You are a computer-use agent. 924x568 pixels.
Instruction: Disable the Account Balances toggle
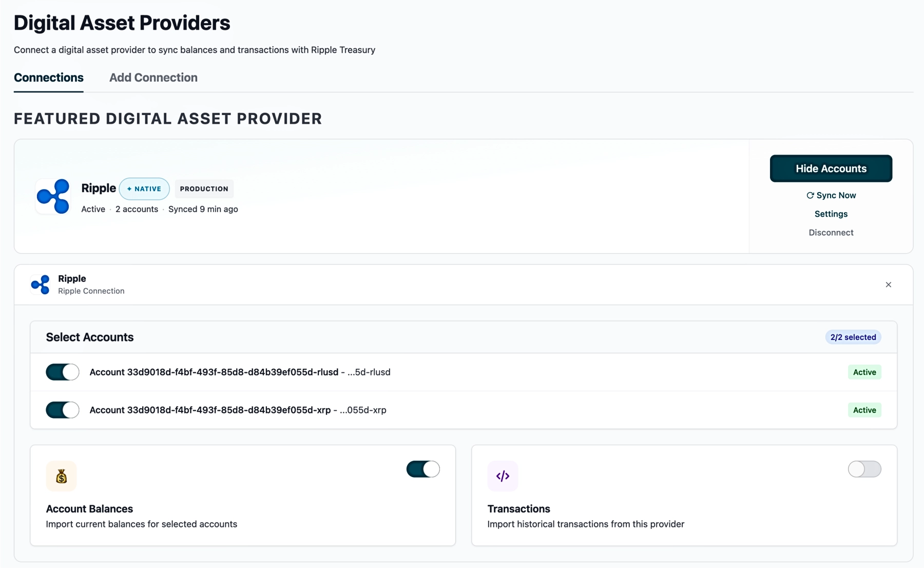423,469
